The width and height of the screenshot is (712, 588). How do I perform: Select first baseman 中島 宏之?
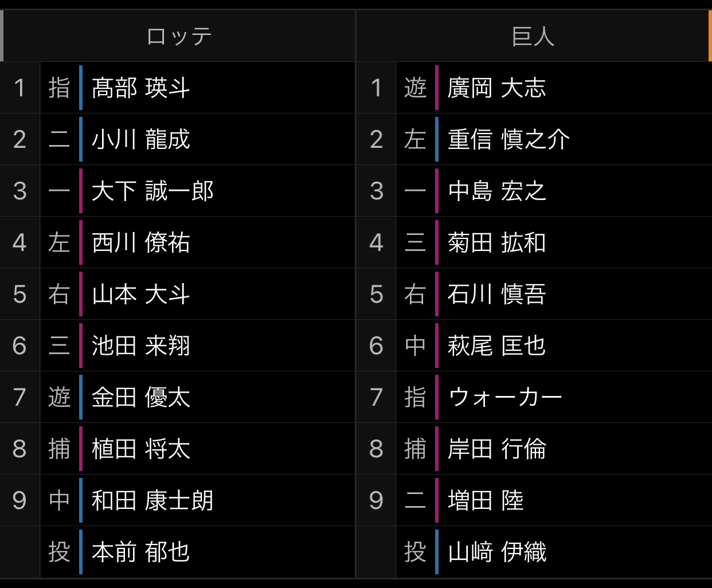coord(496,191)
